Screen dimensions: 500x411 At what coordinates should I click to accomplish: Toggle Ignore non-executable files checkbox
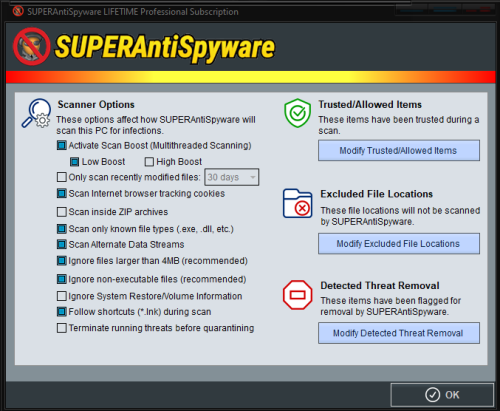pos(62,279)
